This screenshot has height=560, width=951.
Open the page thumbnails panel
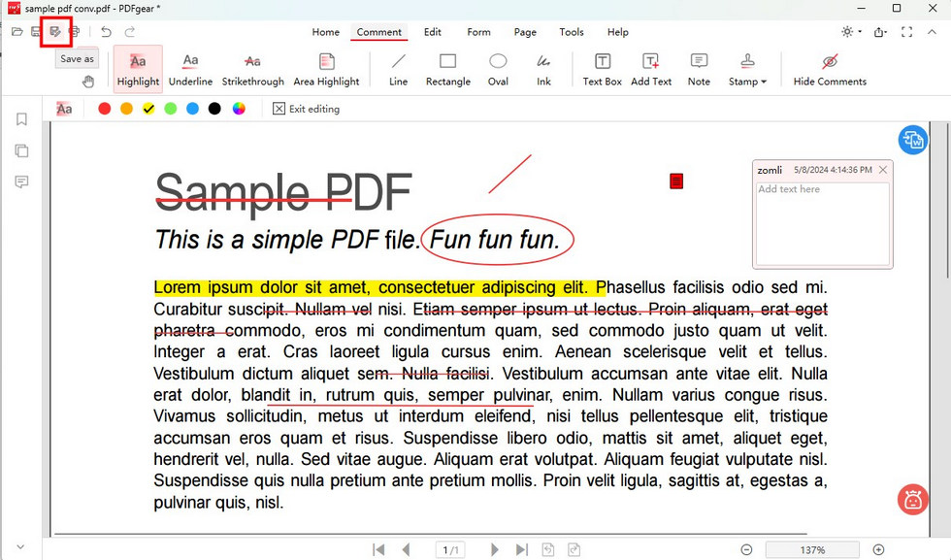21,150
